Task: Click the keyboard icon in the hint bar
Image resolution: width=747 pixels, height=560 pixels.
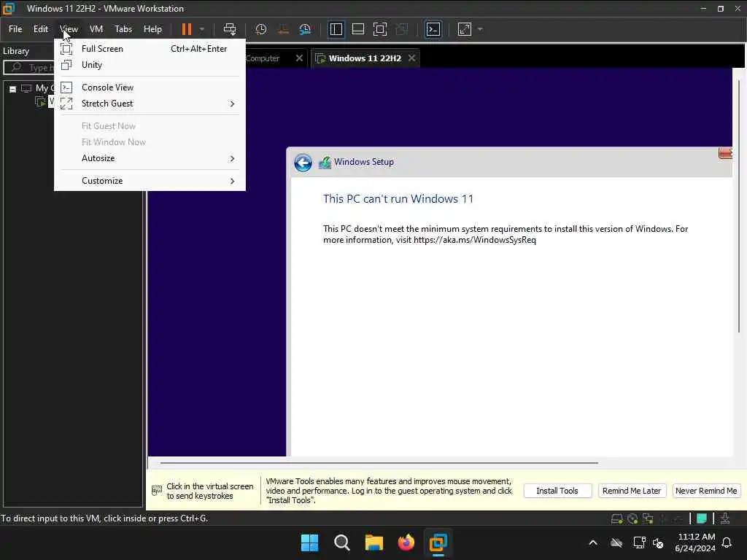Action: click(157, 491)
